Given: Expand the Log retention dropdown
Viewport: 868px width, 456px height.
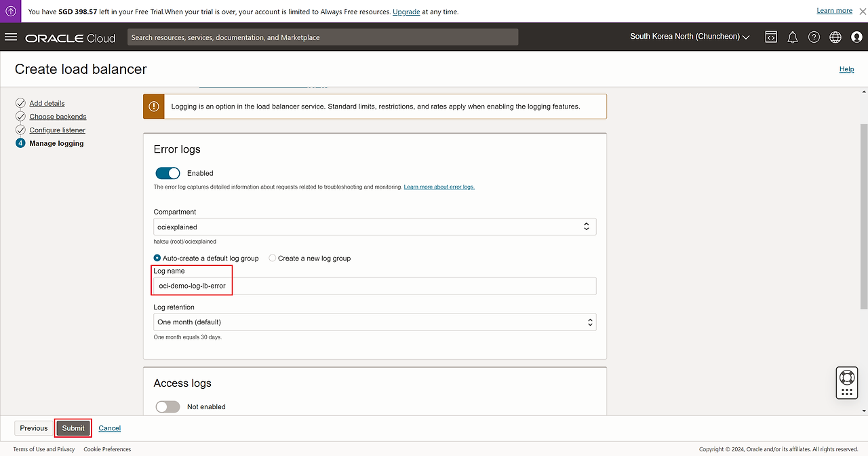Looking at the screenshot, I should (374, 322).
